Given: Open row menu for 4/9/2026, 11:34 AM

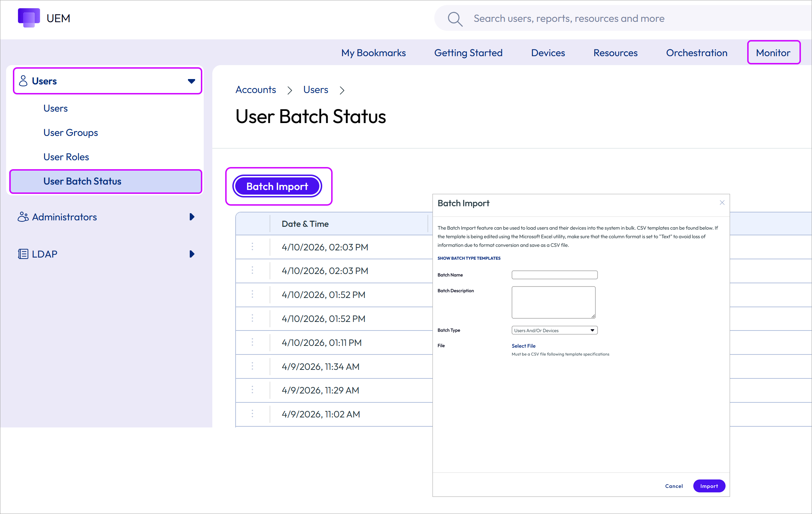Looking at the screenshot, I should pos(252,366).
